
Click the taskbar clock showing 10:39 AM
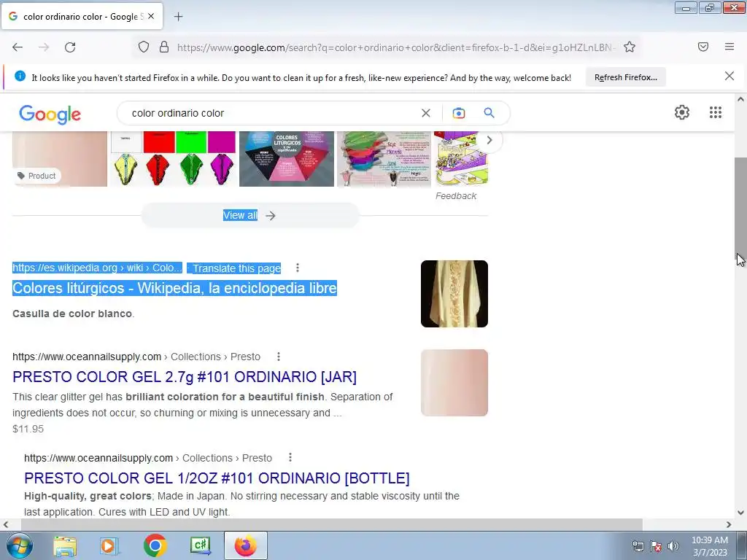point(709,546)
